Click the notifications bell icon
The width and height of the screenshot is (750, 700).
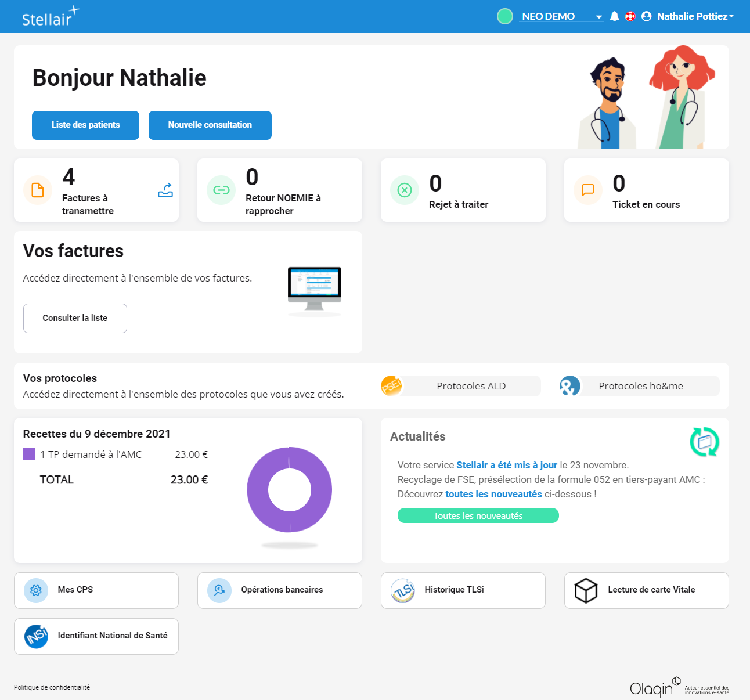point(614,16)
